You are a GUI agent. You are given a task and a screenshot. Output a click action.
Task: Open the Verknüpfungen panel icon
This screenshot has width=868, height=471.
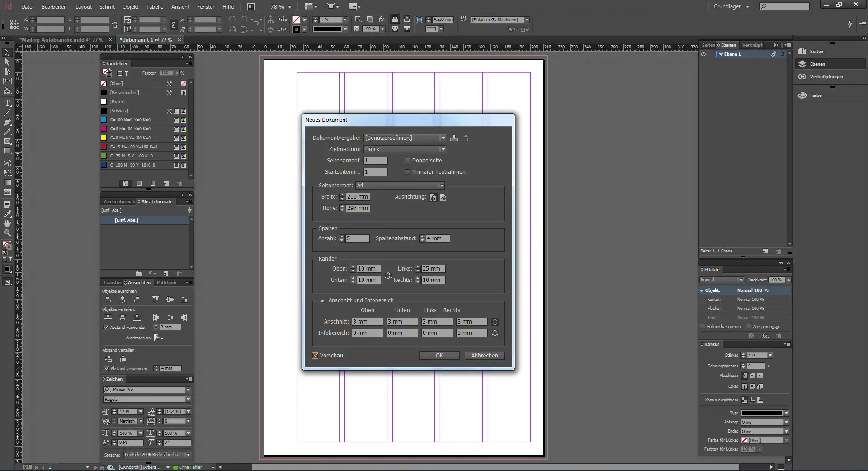(802, 77)
